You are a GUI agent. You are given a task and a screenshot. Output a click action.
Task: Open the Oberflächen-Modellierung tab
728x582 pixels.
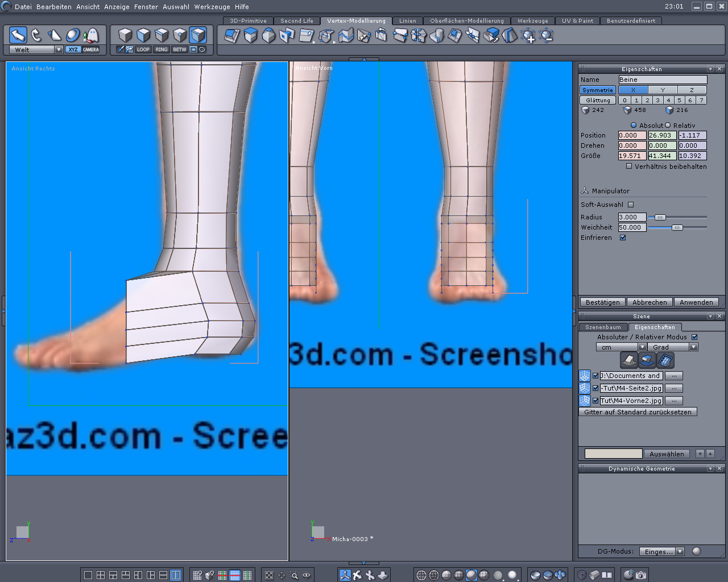467,20
